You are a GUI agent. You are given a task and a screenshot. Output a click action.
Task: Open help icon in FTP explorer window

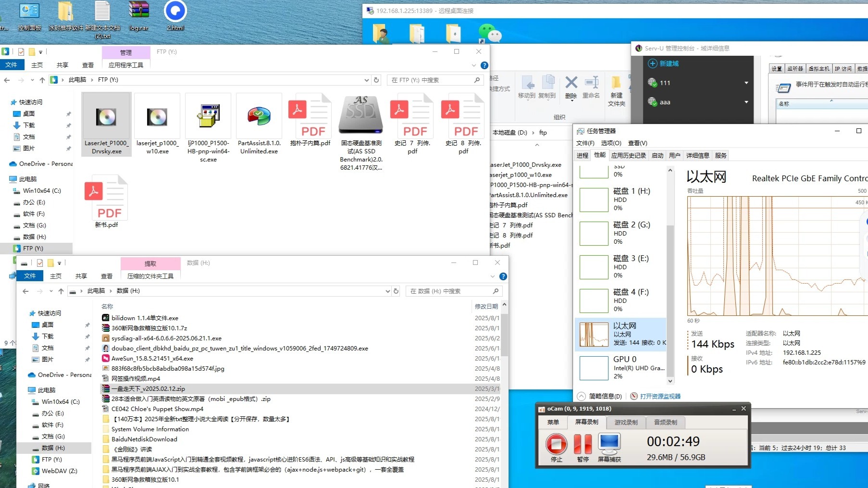pyautogui.click(x=484, y=65)
